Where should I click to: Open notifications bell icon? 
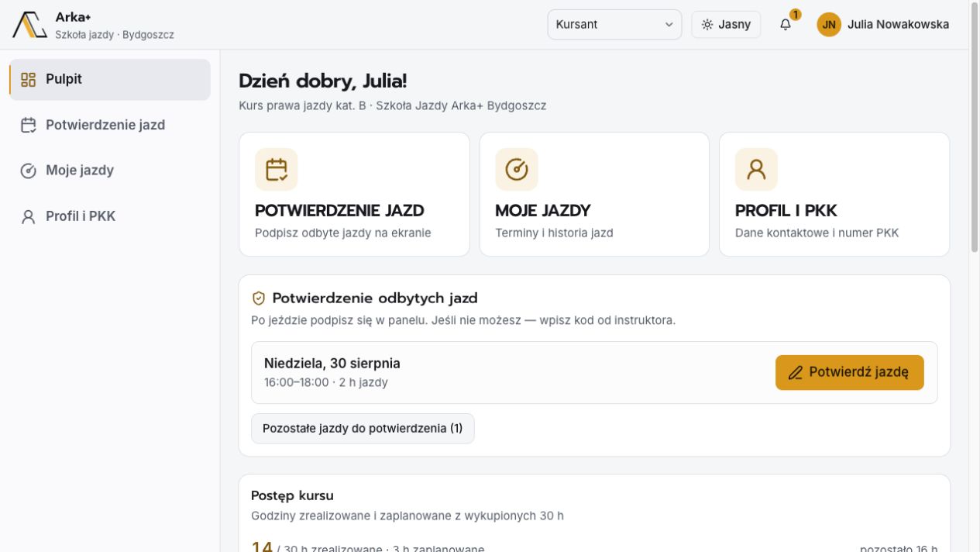click(786, 24)
